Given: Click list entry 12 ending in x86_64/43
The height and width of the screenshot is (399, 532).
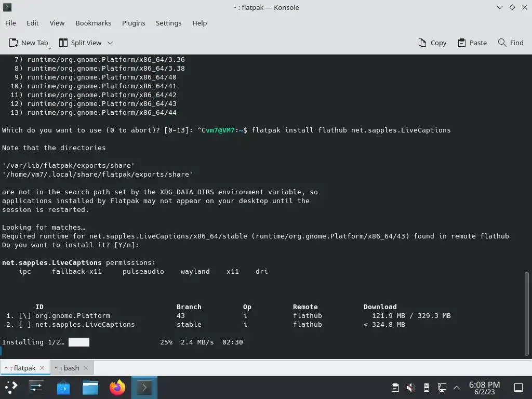Looking at the screenshot, I should click(94, 104).
